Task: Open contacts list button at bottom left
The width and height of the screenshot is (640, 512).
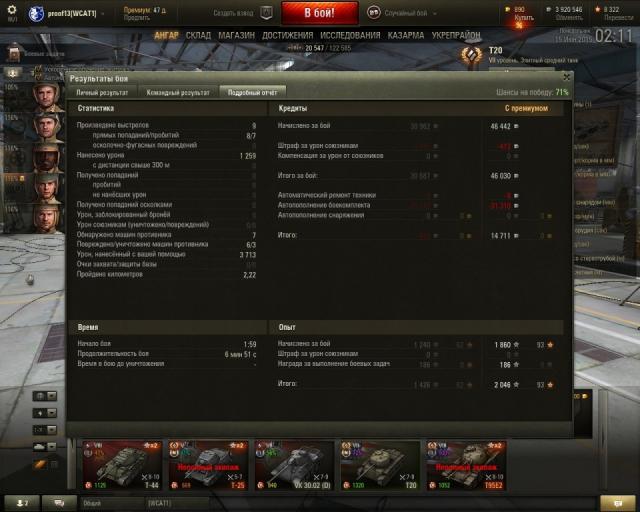Action: pyautogui.click(x=22, y=503)
